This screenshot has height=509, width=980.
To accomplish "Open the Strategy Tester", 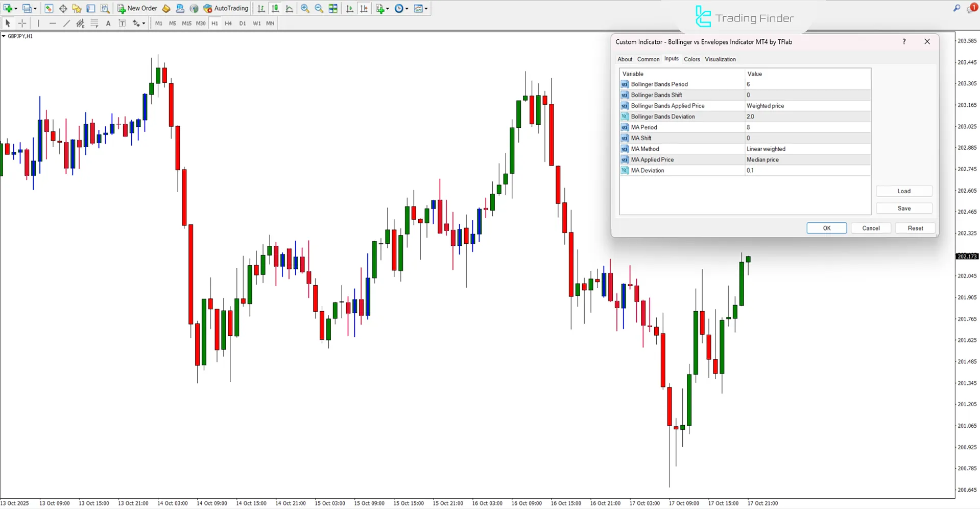I will click(x=105, y=8).
